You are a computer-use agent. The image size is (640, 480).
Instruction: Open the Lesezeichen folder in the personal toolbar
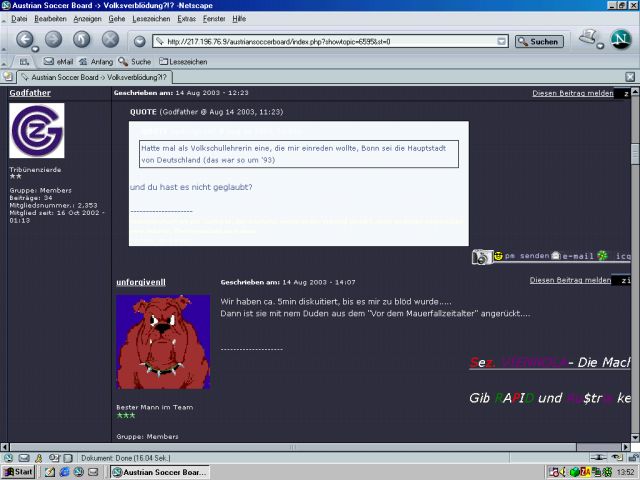coord(183,62)
